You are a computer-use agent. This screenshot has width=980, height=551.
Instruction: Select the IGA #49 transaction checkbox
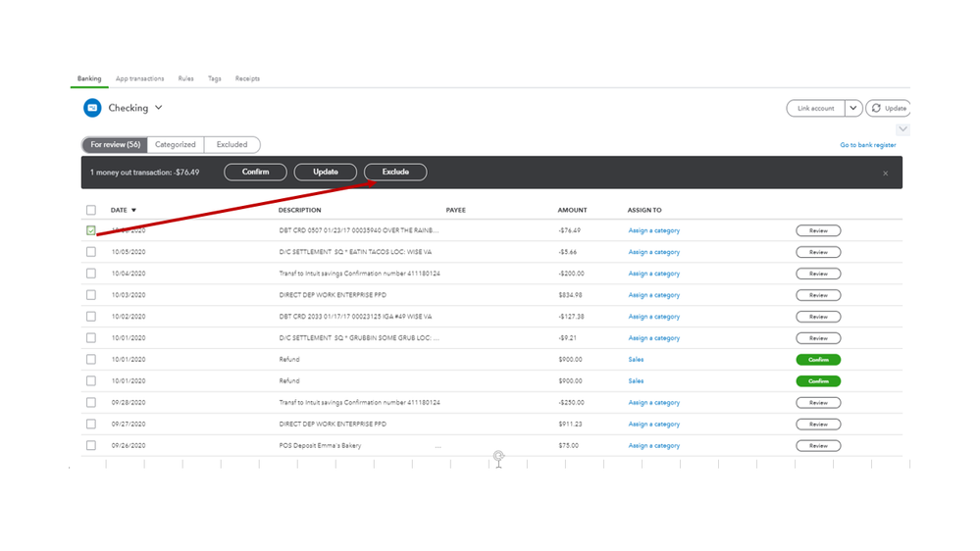[91, 317]
